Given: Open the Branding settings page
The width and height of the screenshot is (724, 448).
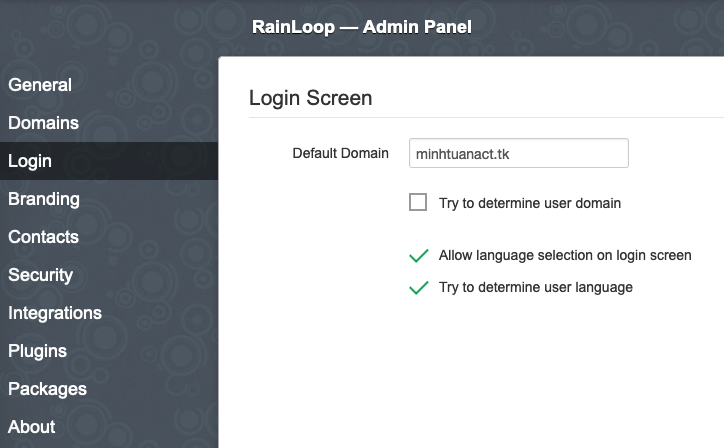Looking at the screenshot, I should point(44,199).
